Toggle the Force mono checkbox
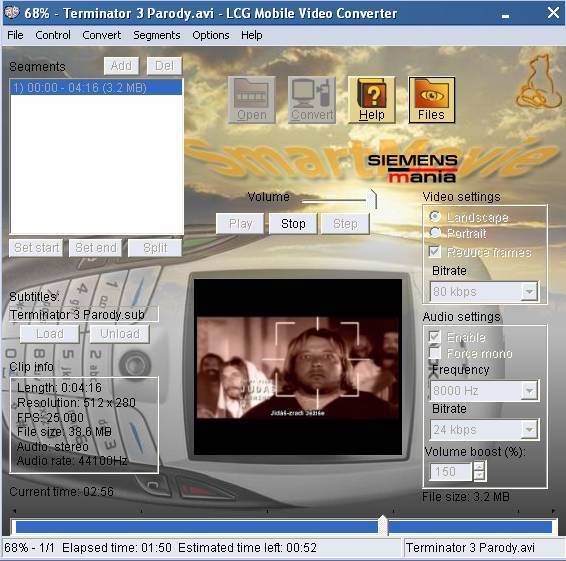Screen dimensions: 566x561 click(x=435, y=353)
